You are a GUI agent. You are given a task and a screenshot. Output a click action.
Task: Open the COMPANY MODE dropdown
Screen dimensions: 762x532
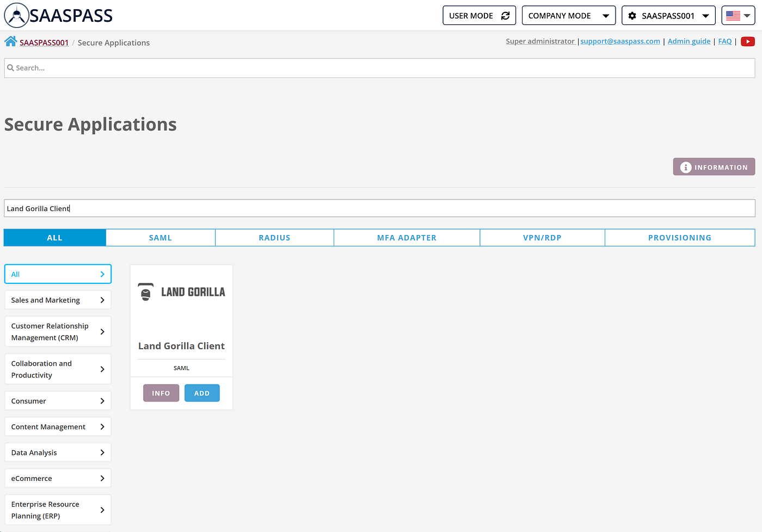tap(569, 16)
